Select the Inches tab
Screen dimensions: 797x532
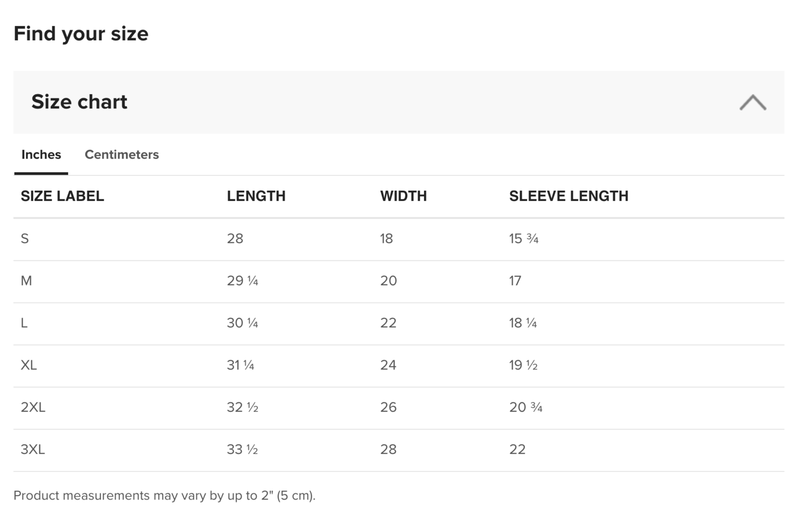41,155
